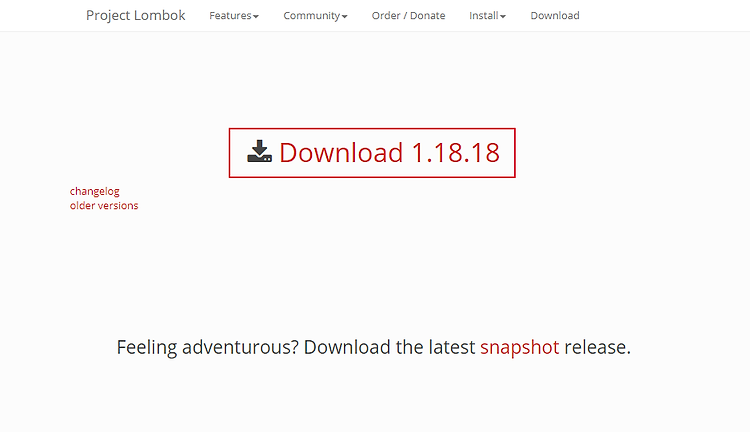Screen dimensions: 750x432
Task: View the older versions link
Action: [104, 206]
